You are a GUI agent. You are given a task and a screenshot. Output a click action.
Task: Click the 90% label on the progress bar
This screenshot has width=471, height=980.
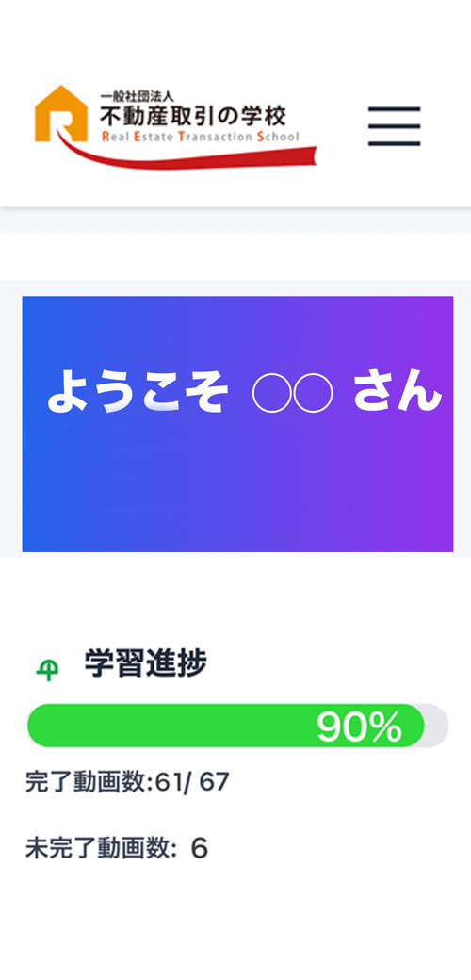pos(359,727)
